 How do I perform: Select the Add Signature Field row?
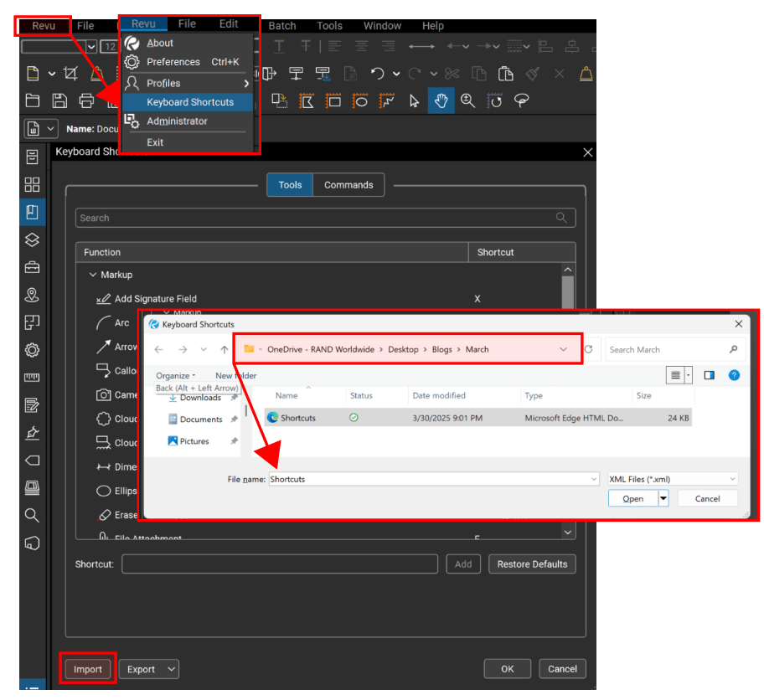pyautogui.click(x=320, y=299)
